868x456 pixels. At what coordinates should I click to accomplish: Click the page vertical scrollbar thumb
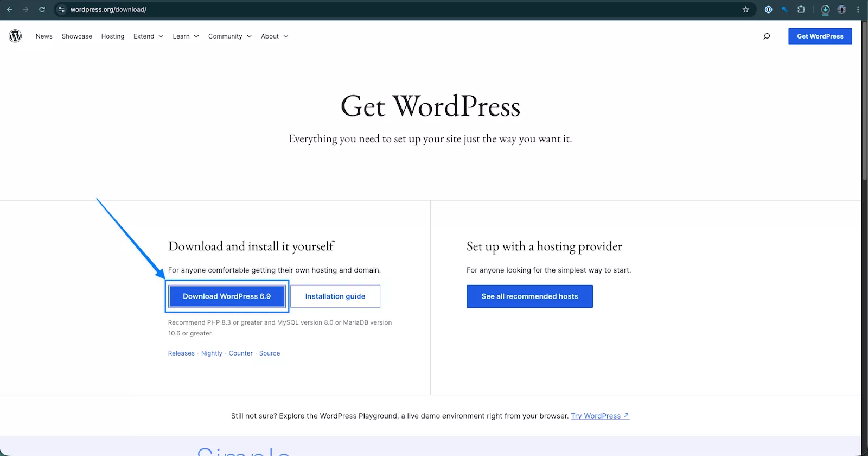click(865, 100)
